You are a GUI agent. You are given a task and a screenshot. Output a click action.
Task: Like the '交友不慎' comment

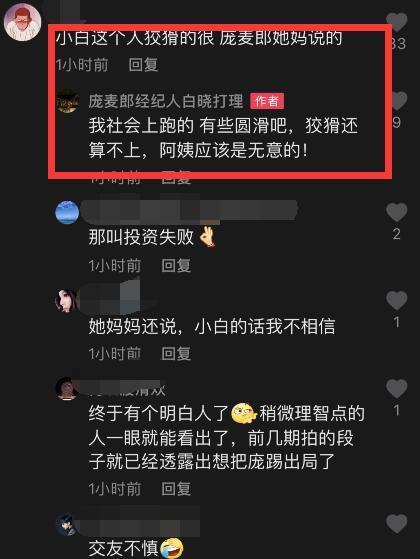coord(397,524)
